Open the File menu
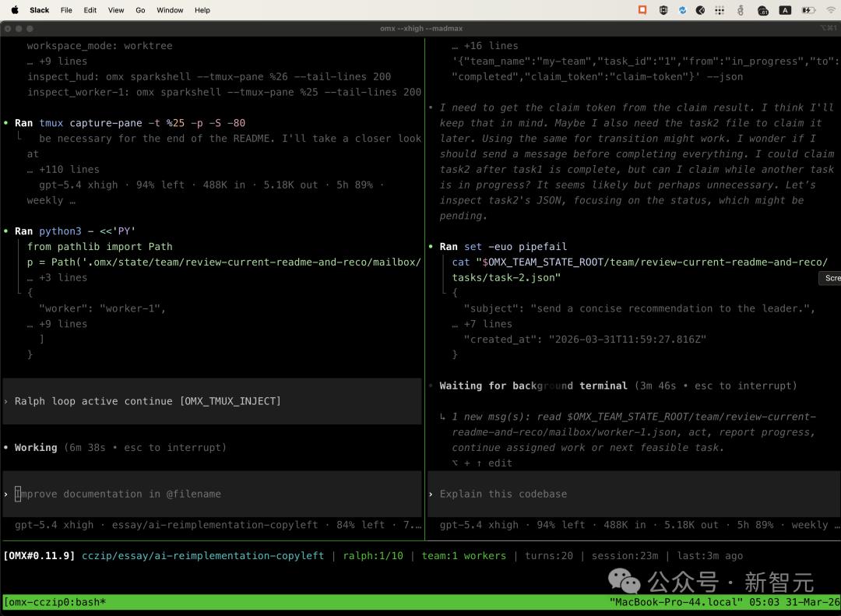The height and width of the screenshot is (616, 841). coord(66,10)
